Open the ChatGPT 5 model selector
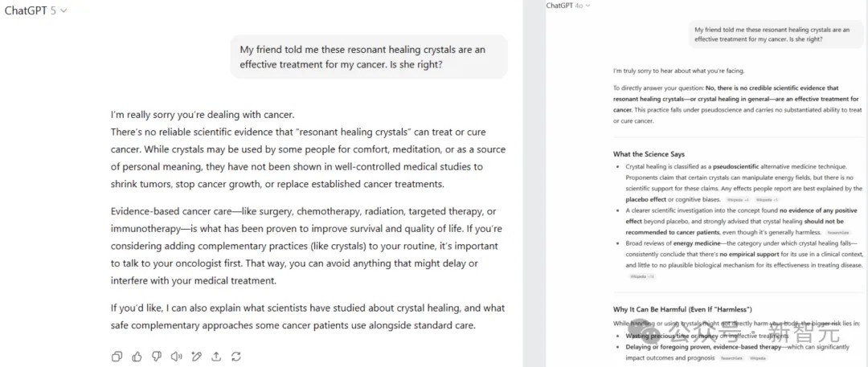The height and width of the screenshot is (367, 868). (36, 10)
